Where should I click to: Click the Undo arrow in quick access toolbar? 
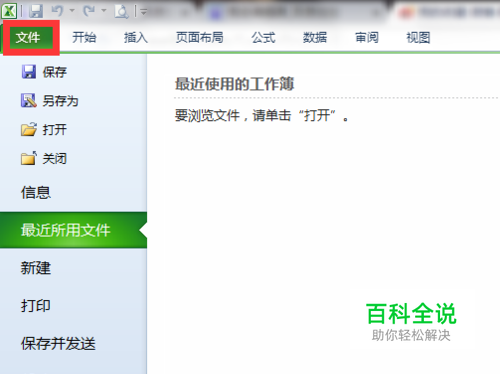tap(57, 11)
